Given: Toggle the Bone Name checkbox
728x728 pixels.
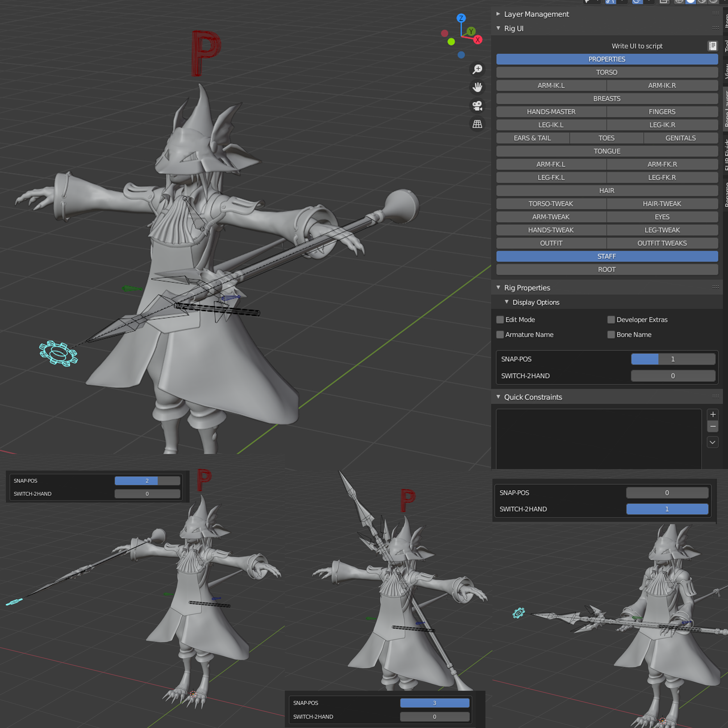Looking at the screenshot, I should point(611,335).
